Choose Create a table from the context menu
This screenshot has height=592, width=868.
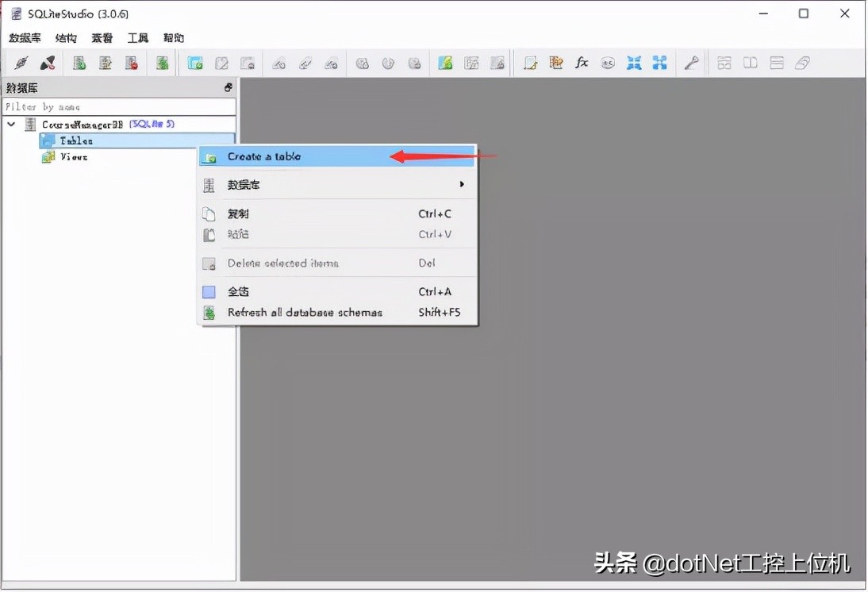coord(262,156)
